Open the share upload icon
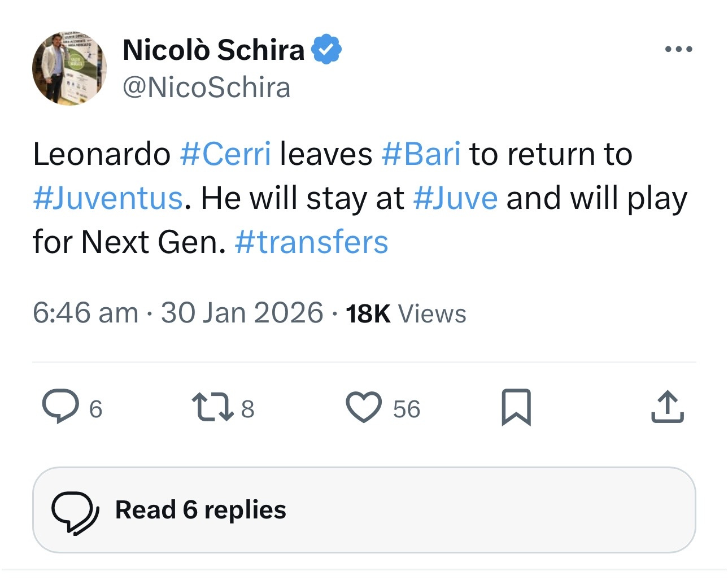Image resolution: width=728 pixels, height=580 pixels. tap(668, 407)
